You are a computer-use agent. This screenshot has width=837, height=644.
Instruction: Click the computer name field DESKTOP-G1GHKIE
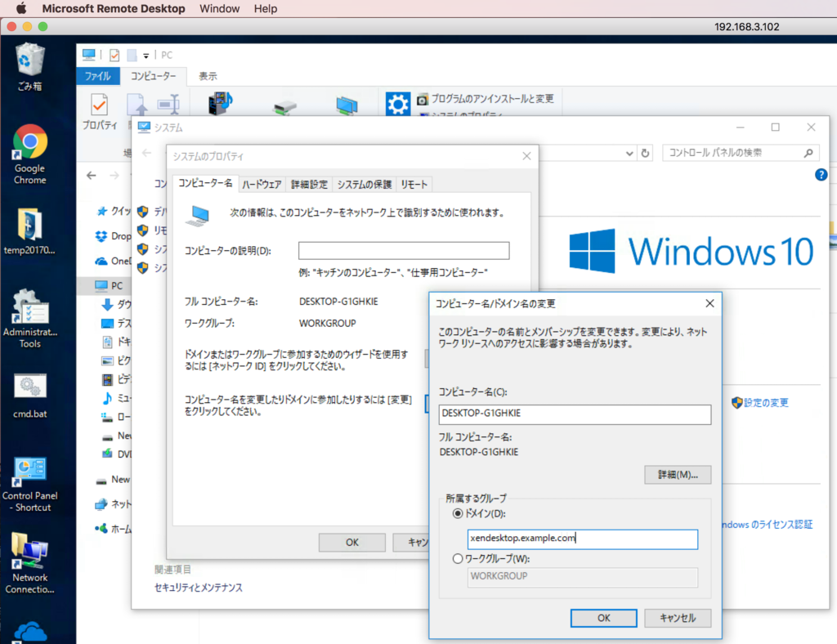(575, 414)
